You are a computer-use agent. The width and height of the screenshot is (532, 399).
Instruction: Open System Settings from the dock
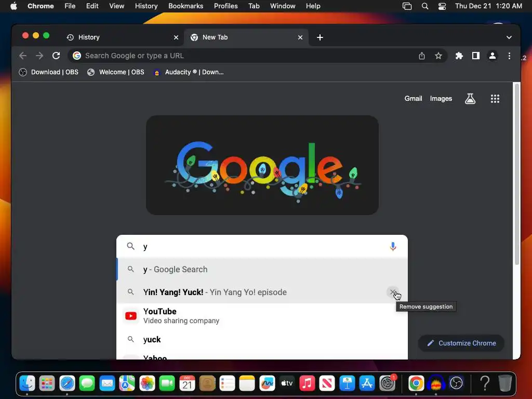387,383
